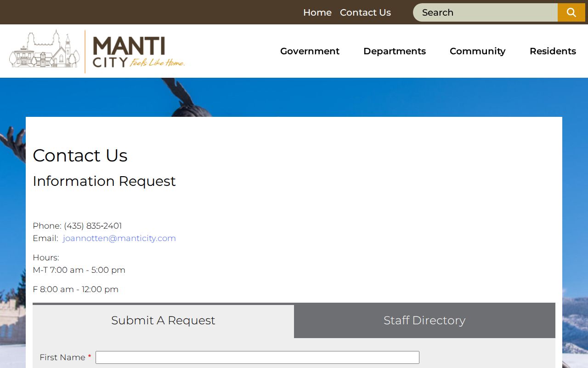
Task: Go to the Home link
Action: pyautogui.click(x=317, y=12)
